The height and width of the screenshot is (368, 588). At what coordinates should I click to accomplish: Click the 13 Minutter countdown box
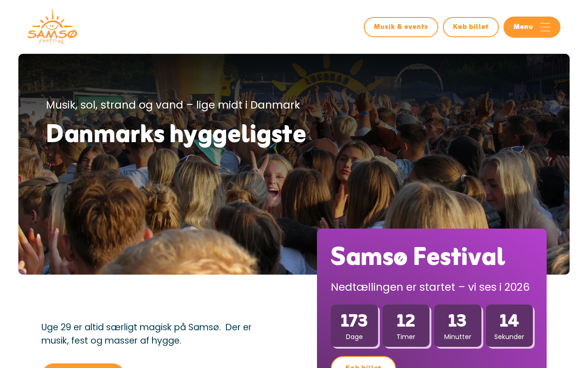pos(458,326)
